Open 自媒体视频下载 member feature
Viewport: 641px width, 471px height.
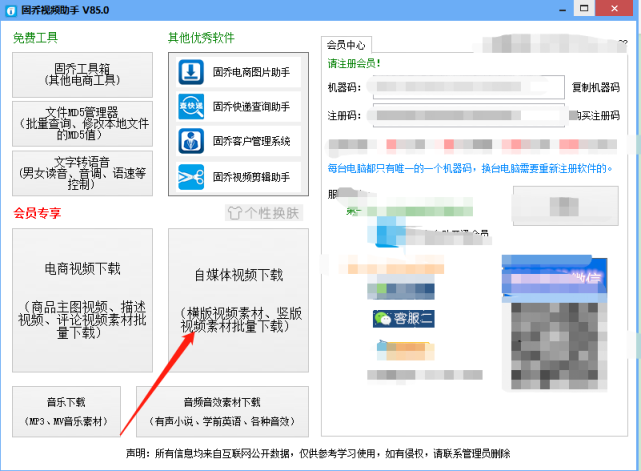coord(238,300)
